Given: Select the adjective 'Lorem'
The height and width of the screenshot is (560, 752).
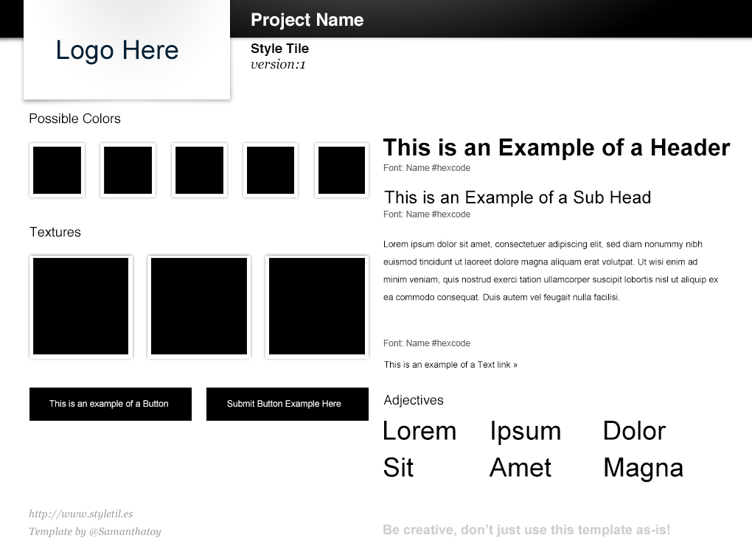Looking at the screenshot, I should pyautogui.click(x=419, y=430).
